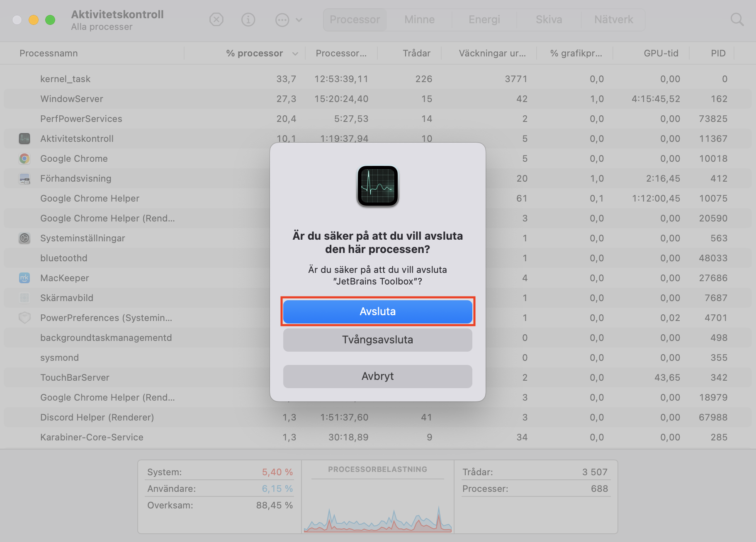Switch to the Processor tab

pos(355,19)
